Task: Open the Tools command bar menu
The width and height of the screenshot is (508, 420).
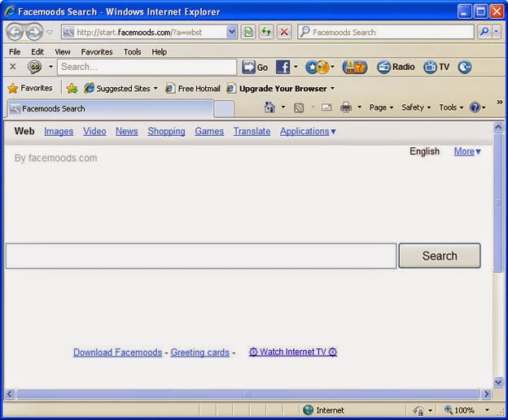Action: click(451, 107)
